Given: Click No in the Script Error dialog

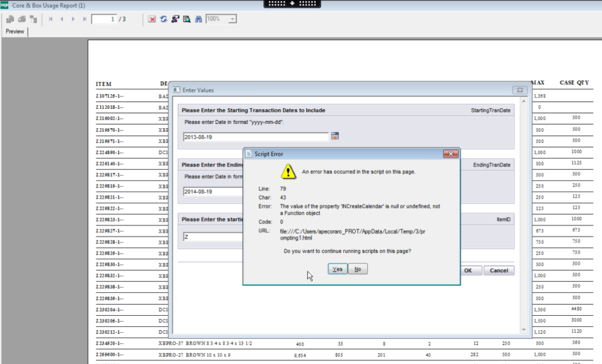Looking at the screenshot, I should [x=357, y=269].
